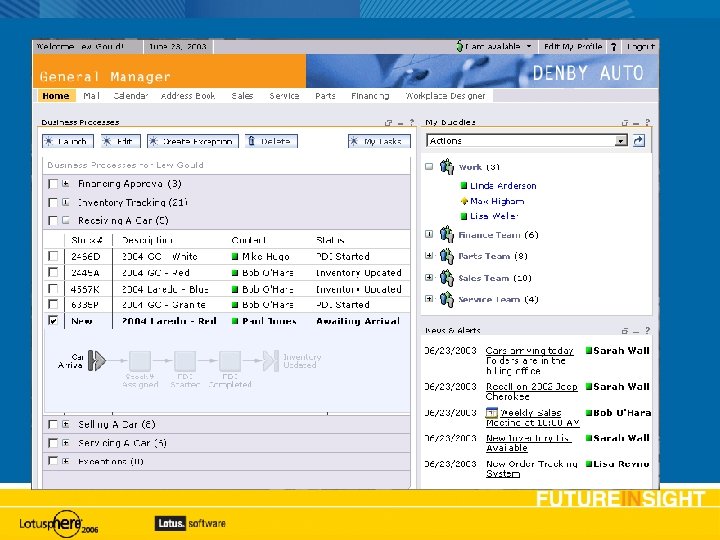Screen dimensions: 720x540
Task: Click the Inventory Updated end step icon
Action: [271, 360]
